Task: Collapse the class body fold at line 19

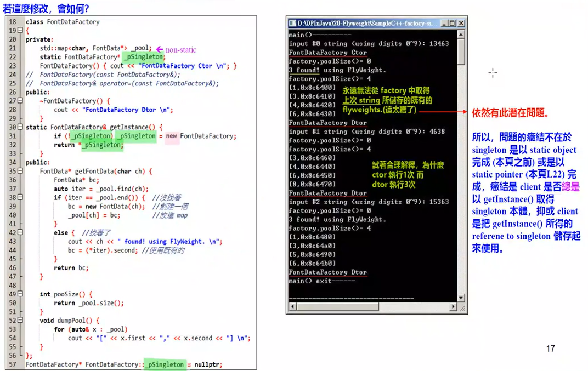Action: 20,30
